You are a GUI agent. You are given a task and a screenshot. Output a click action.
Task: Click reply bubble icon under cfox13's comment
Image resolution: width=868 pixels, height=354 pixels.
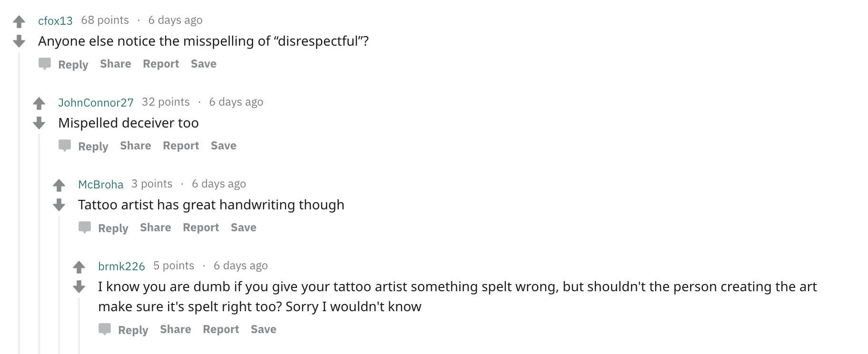tap(45, 64)
